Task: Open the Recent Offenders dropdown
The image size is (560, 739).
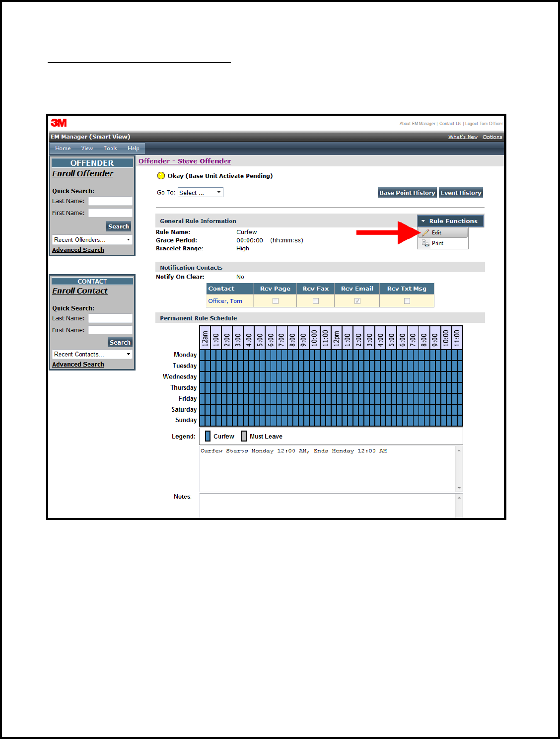Action: (x=92, y=239)
